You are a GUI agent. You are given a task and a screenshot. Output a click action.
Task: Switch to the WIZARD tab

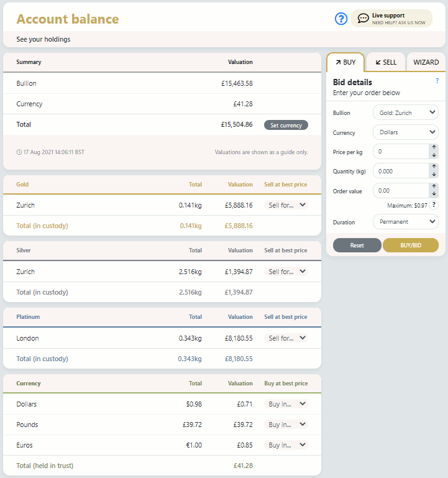coord(426,62)
